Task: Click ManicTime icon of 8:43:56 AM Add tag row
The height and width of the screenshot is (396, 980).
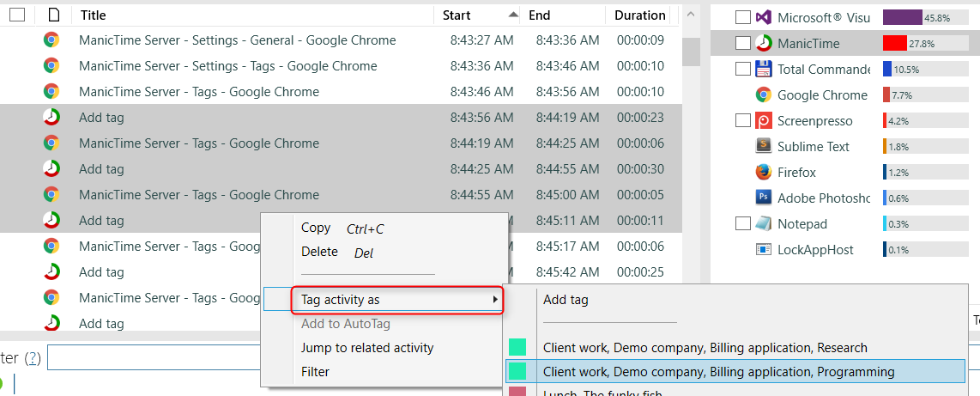Action: tap(51, 117)
